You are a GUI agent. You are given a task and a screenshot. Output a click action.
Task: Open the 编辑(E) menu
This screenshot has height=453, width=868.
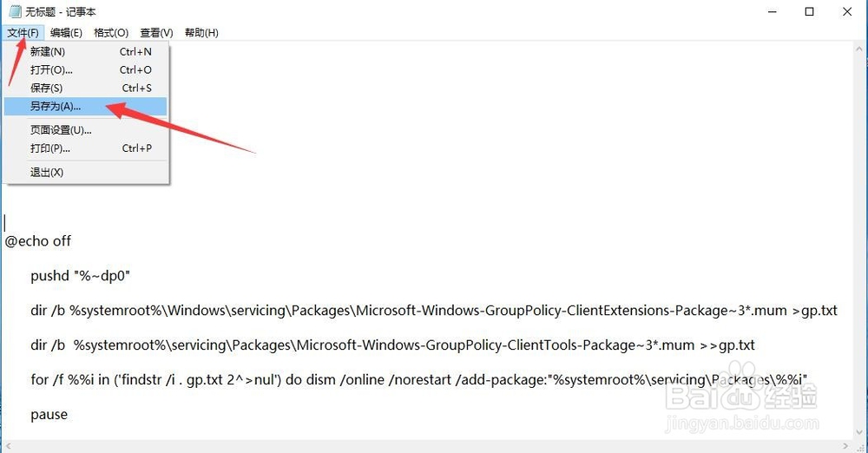(66, 33)
